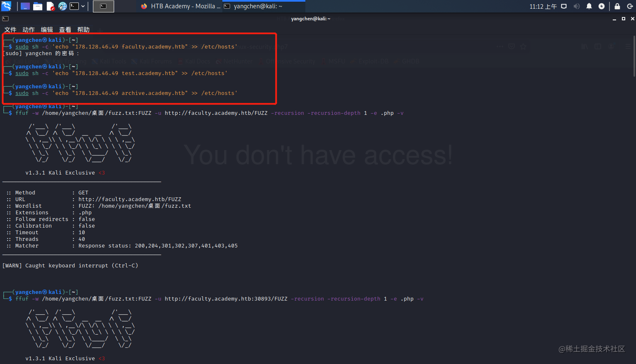636x364 pixels.
Task: Open the 查看 menu in the terminal
Action: tap(65, 29)
